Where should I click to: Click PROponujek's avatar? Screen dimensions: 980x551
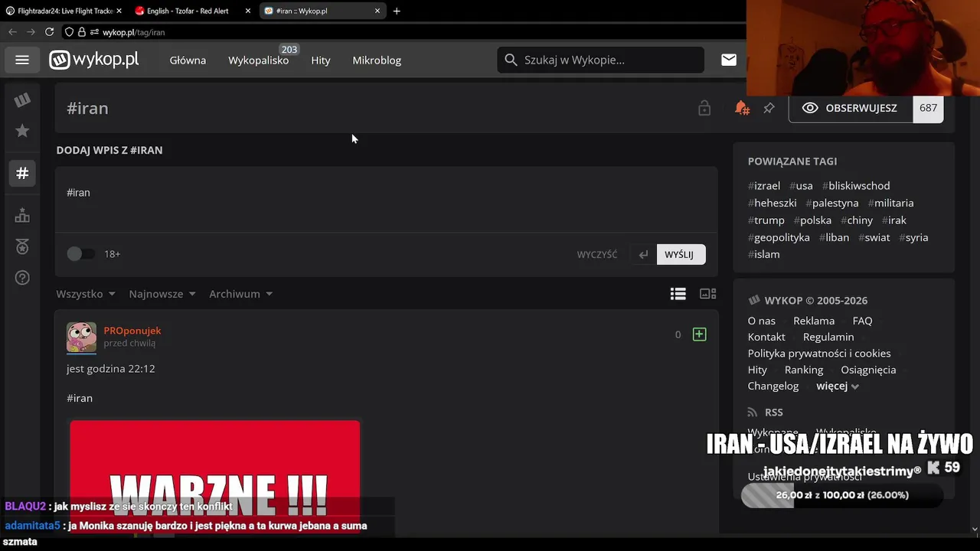tap(81, 337)
